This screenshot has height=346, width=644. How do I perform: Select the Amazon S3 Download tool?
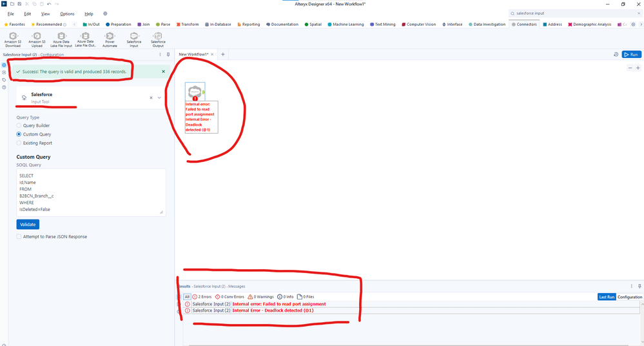13,39
